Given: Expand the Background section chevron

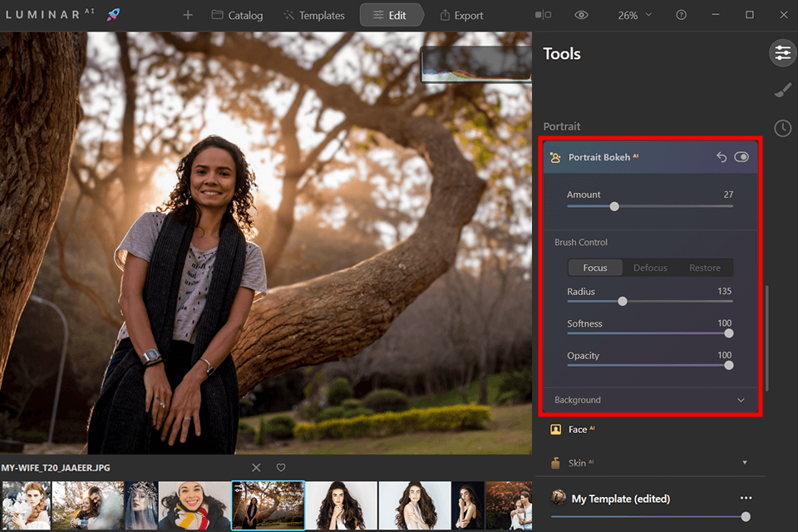Looking at the screenshot, I should coord(741,400).
